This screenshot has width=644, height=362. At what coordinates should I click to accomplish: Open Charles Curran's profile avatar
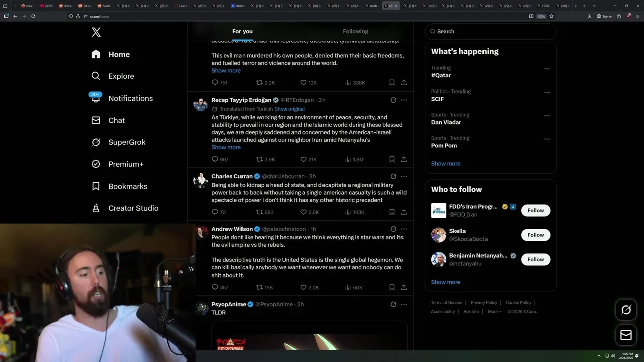201,180
